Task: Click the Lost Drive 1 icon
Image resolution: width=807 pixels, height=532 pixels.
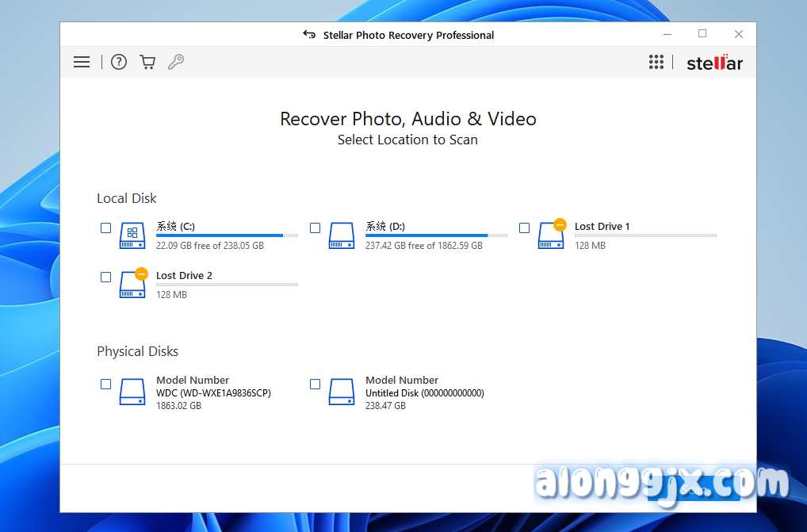Action: (x=551, y=235)
